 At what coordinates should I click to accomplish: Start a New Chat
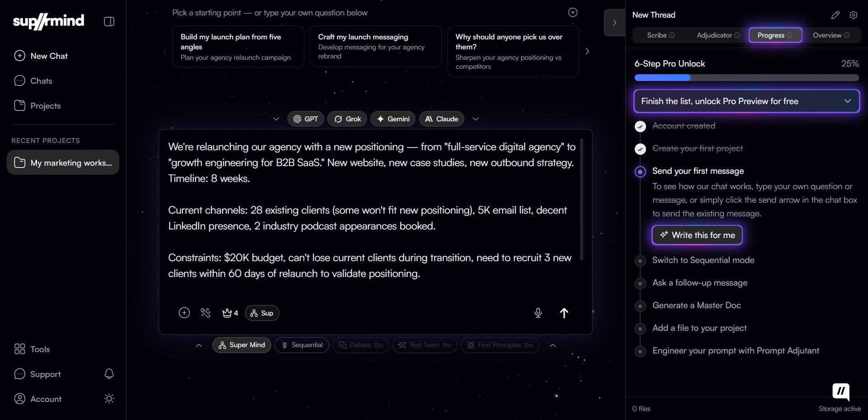tap(41, 56)
